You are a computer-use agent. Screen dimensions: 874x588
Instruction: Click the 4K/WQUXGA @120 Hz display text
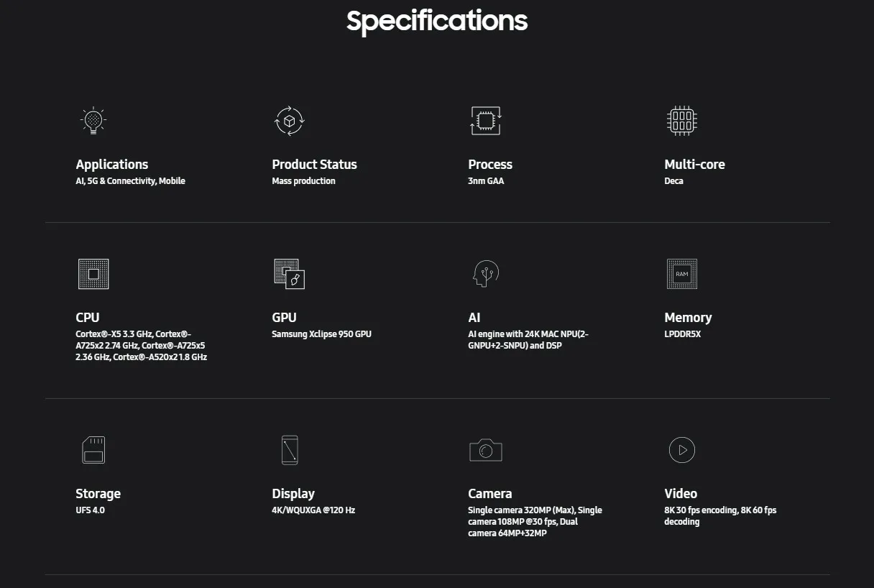313,510
